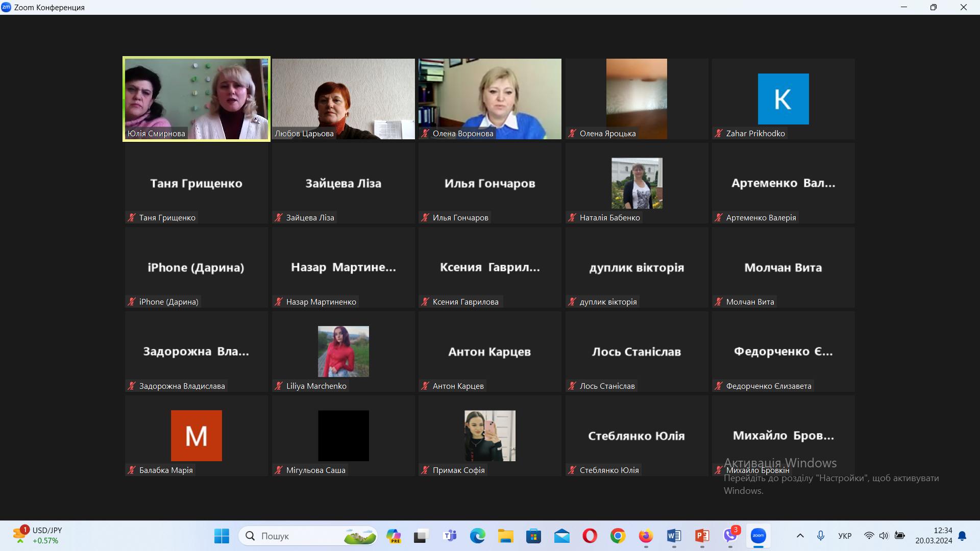Image resolution: width=980 pixels, height=551 pixels.
Task: Open Viber icon with notification badge
Action: (730, 536)
